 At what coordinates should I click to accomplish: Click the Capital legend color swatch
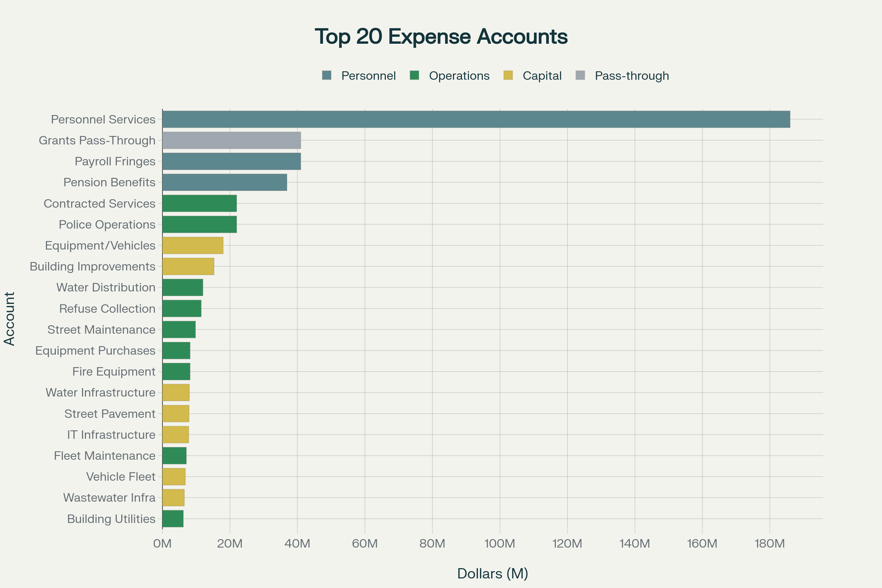[x=508, y=75]
